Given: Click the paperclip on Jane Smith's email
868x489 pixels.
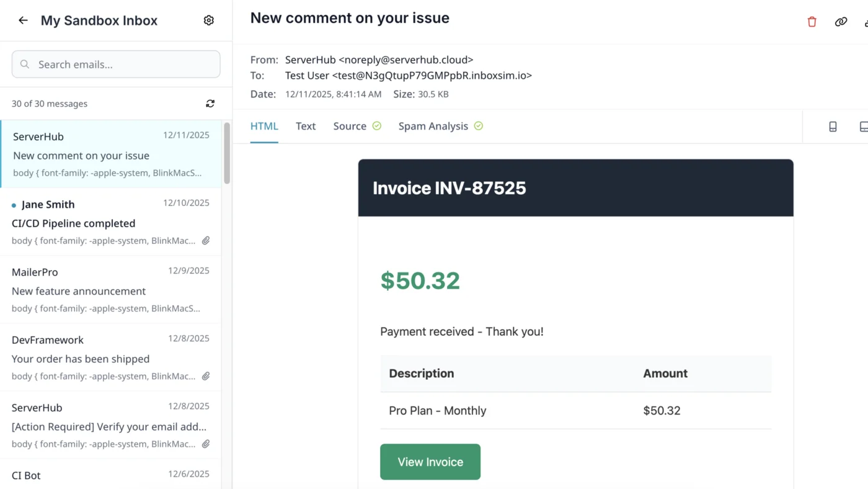Looking at the screenshot, I should [x=206, y=240].
